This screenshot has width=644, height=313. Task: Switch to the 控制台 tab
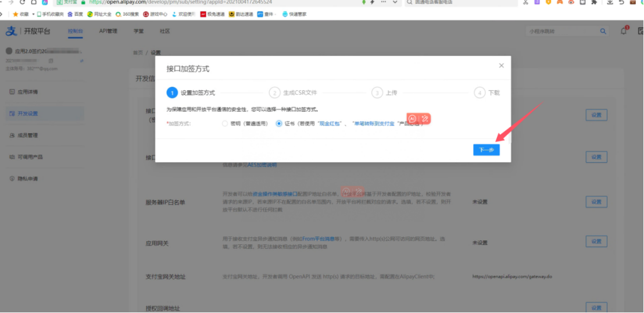(x=76, y=31)
